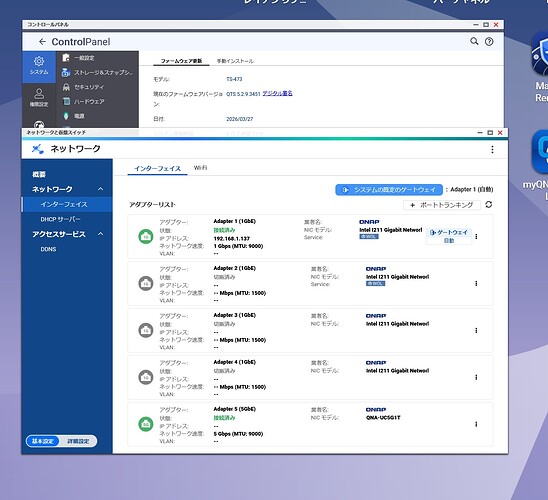Collapse the ネットワーク sidebar section
Image resolution: width=548 pixels, height=500 pixels.
(x=101, y=189)
